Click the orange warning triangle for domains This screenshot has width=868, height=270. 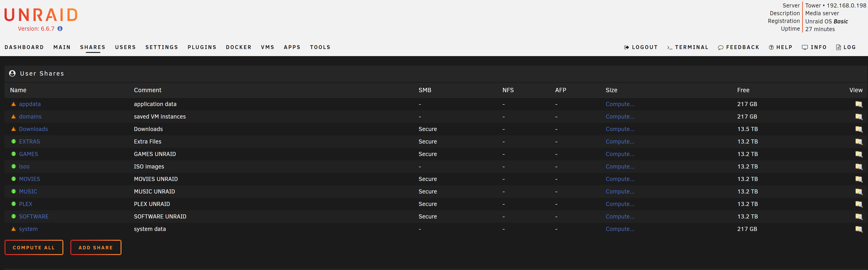(x=13, y=116)
